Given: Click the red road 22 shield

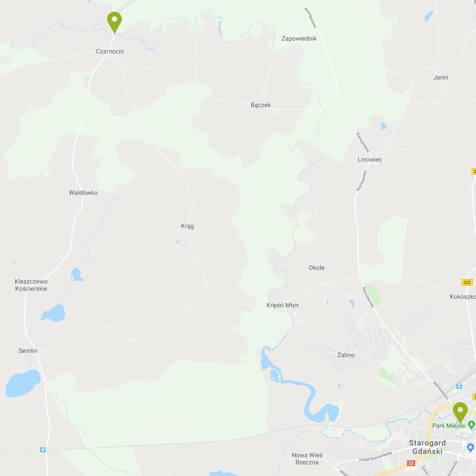Looking at the screenshot, I should point(411,463).
